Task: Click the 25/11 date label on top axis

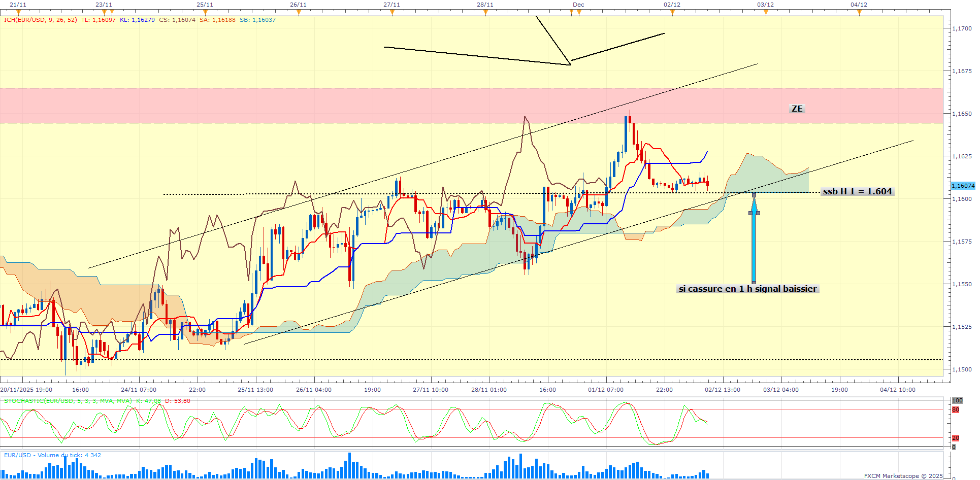Action: coord(205,5)
